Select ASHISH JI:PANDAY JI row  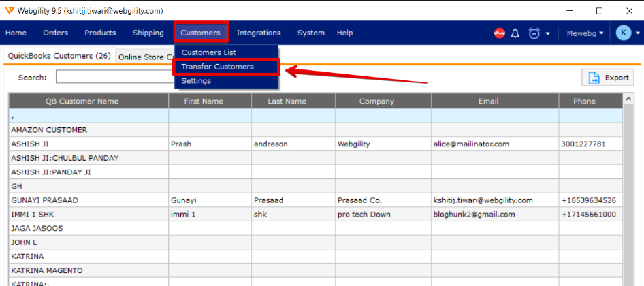tap(316, 172)
